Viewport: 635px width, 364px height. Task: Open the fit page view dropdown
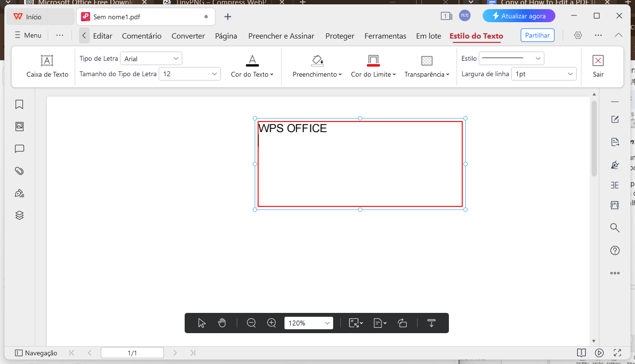pyautogui.click(x=356, y=323)
